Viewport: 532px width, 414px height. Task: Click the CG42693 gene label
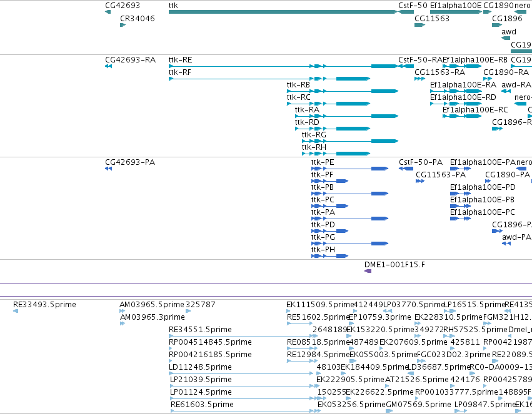point(123,6)
